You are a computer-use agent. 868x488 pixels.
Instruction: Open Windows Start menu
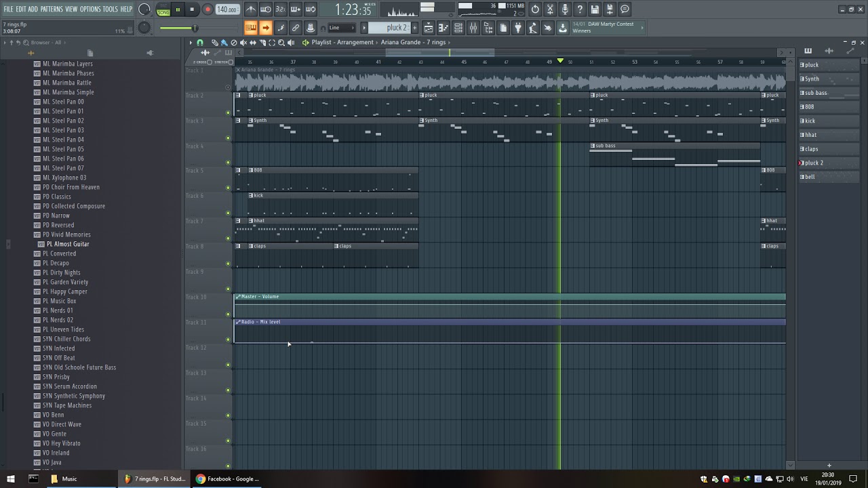[x=10, y=479]
